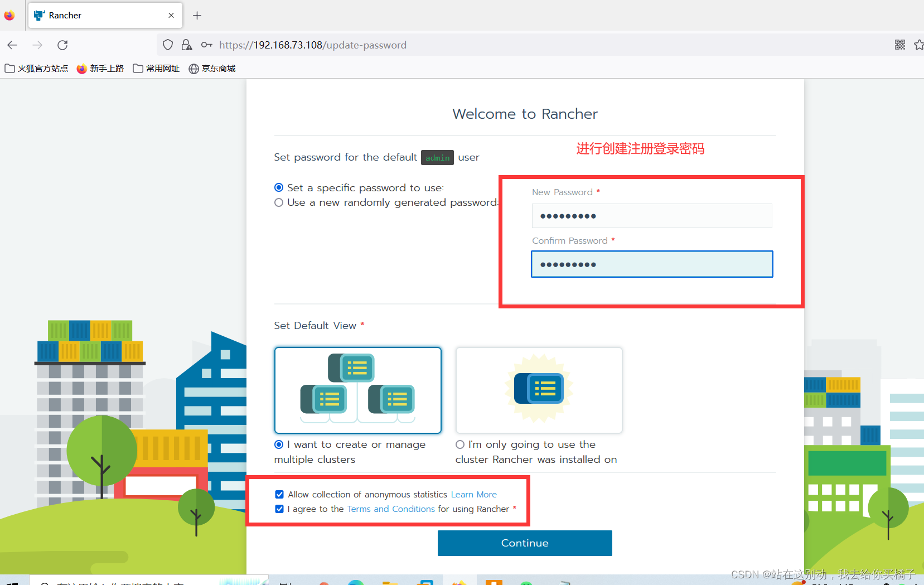Toggle Terms and Conditions agreement checkbox
Image resolution: width=924 pixels, height=585 pixels.
[279, 509]
